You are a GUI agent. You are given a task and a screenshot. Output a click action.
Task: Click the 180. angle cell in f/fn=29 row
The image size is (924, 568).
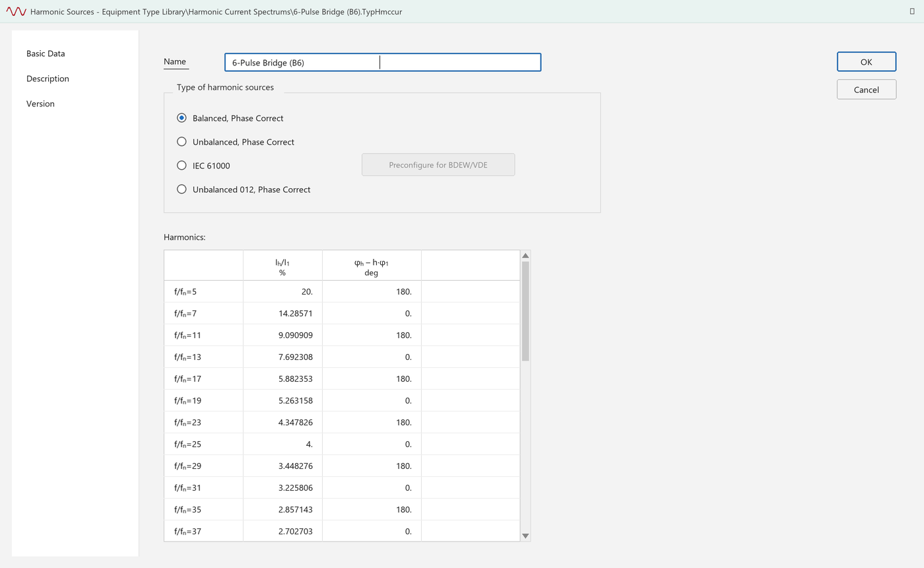tap(372, 466)
